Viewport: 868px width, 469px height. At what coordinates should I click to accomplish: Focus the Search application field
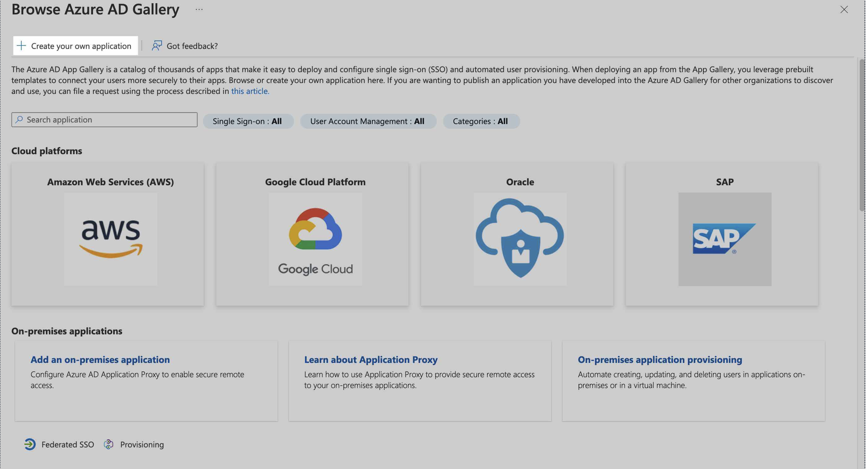click(x=104, y=120)
